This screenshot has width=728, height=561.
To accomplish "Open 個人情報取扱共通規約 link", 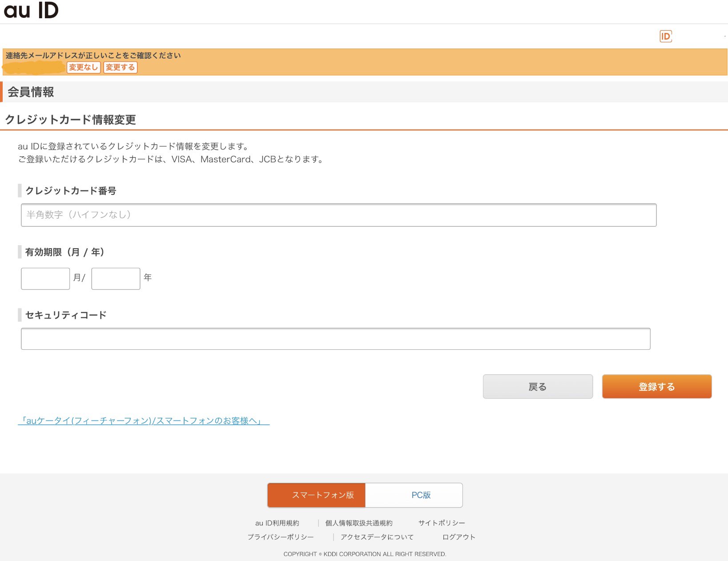I will tap(359, 523).
